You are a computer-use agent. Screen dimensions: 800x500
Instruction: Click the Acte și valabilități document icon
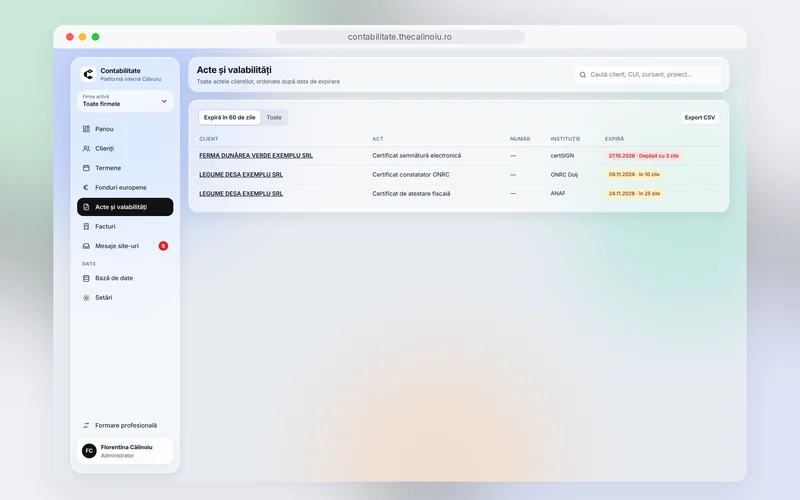point(86,207)
